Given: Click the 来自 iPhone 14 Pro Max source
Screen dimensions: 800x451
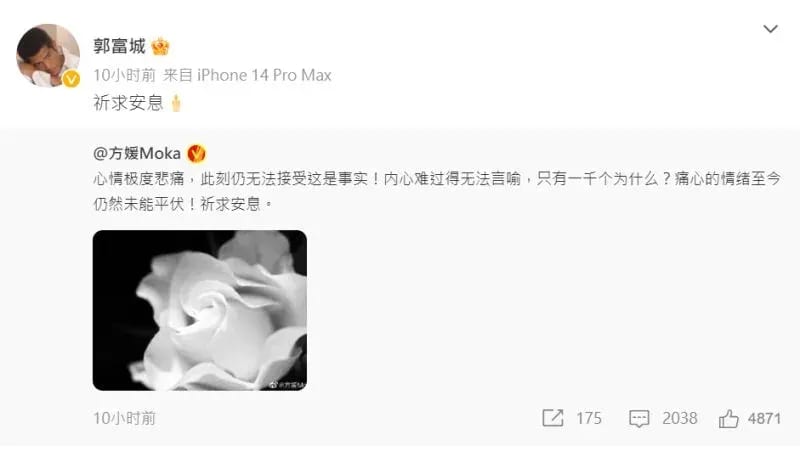Looking at the screenshot, I should point(247,75).
